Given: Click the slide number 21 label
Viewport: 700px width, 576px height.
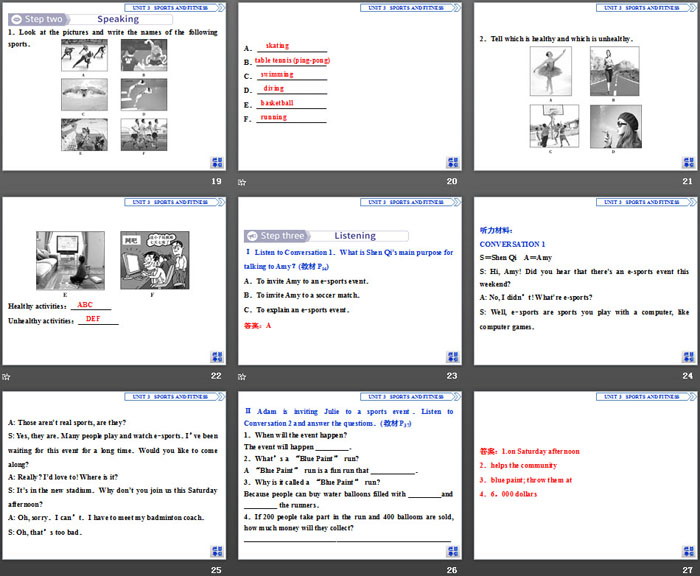Looking at the screenshot, I should click(686, 181).
